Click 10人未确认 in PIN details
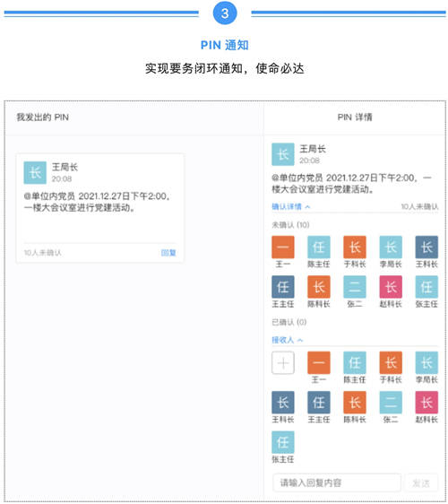 [x=419, y=206]
